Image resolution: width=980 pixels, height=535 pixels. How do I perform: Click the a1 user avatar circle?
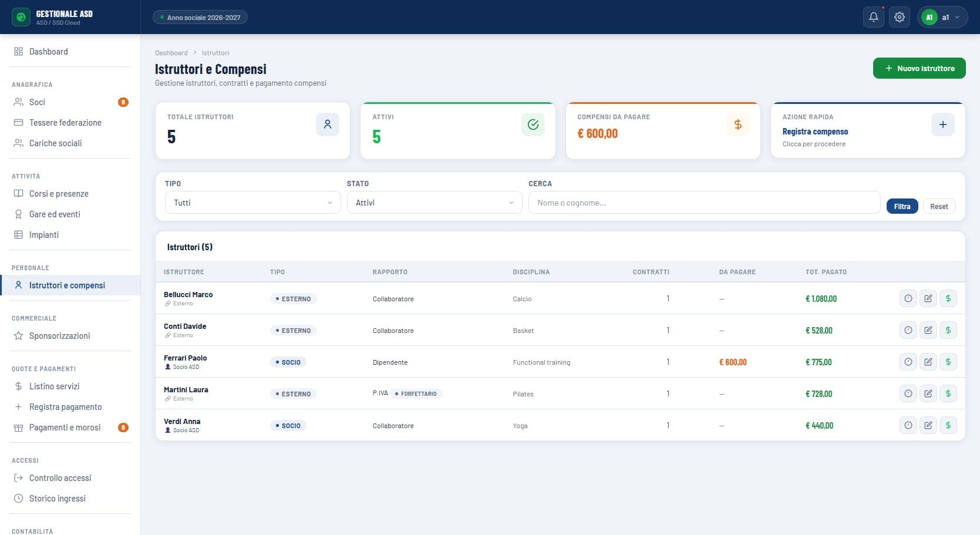click(929, 17)
